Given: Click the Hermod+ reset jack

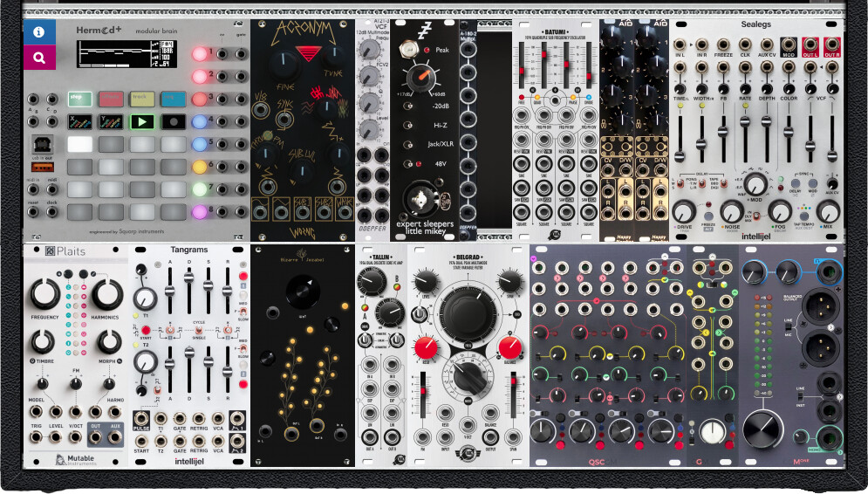Looking at the screenshot, I should coord(33,211).
